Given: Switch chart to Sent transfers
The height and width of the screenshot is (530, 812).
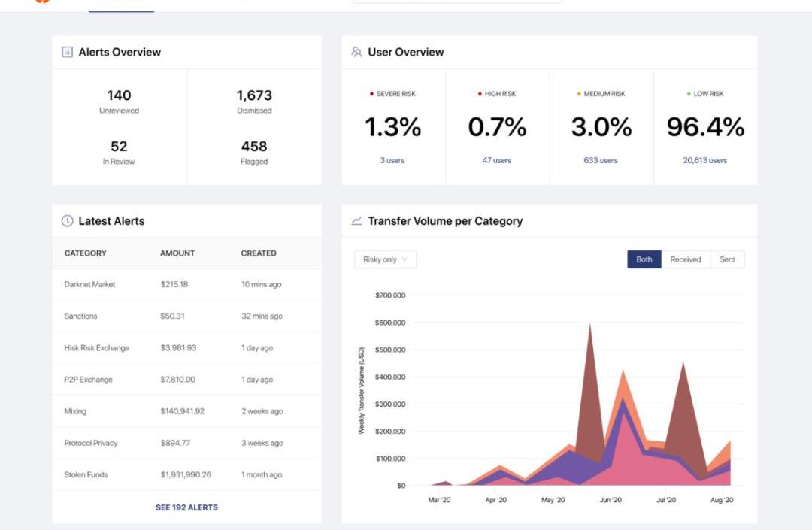Looking at the screenshot, I should click(x=727, y=259).
